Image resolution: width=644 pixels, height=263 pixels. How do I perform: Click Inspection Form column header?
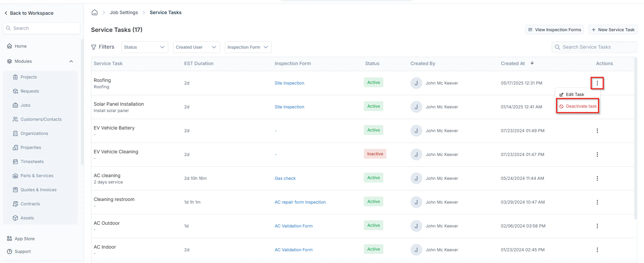tap(293, 63)
